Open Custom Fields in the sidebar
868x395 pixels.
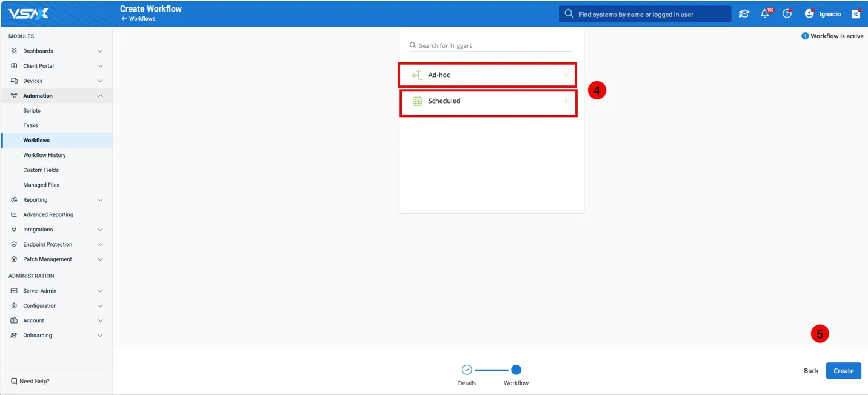(x=41, y=170)
